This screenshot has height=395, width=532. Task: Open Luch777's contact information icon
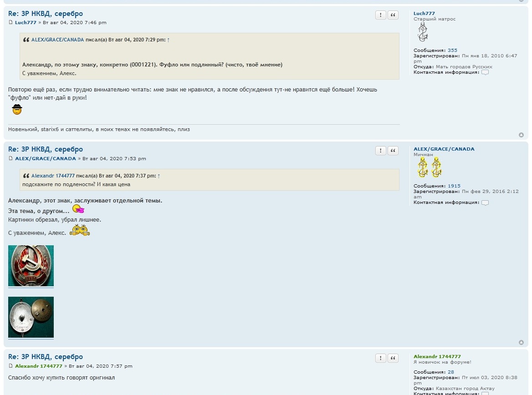coord(485,72)
